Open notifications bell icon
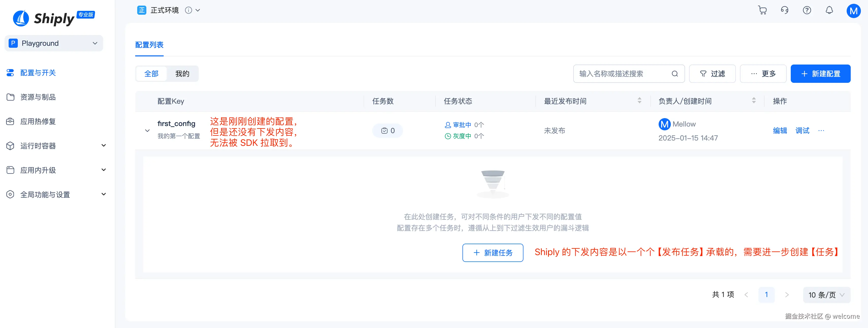Viewport: 868px width, 328px height. [x=829, y=10]
